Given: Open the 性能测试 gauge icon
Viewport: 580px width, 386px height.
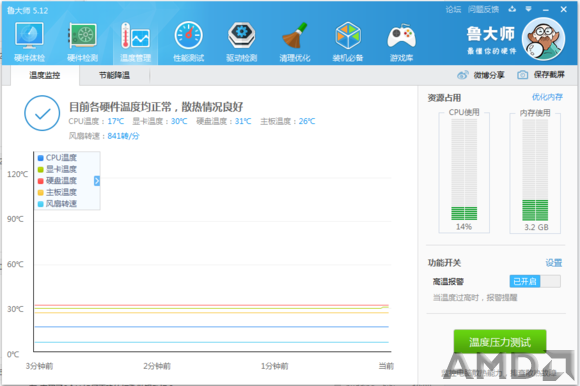Looking at the screenshot, I should (x=189, y=42).
